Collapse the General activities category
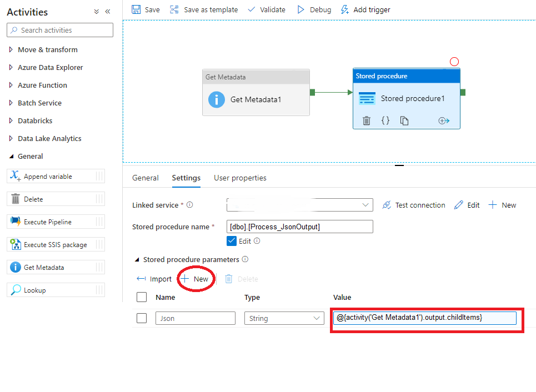Screen dimensions: 536x392 pyautogui.click(x=11, y=156)
